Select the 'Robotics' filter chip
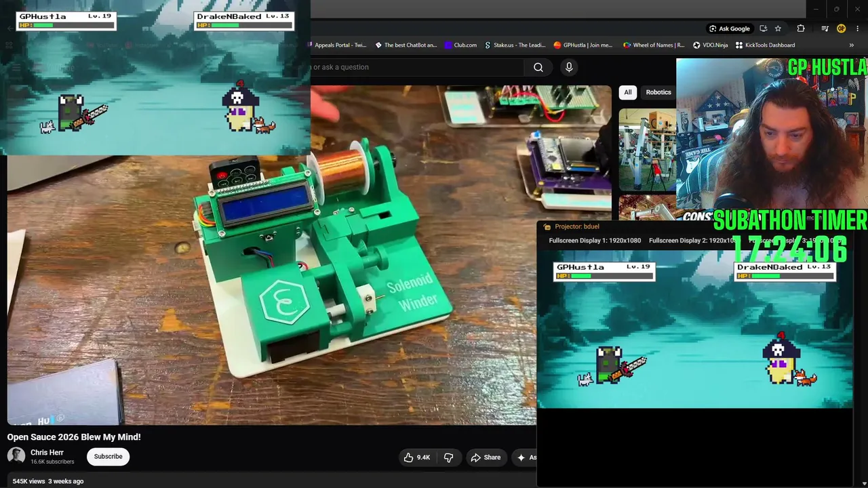This screenshot has height=488, width=868. point(658,92)
